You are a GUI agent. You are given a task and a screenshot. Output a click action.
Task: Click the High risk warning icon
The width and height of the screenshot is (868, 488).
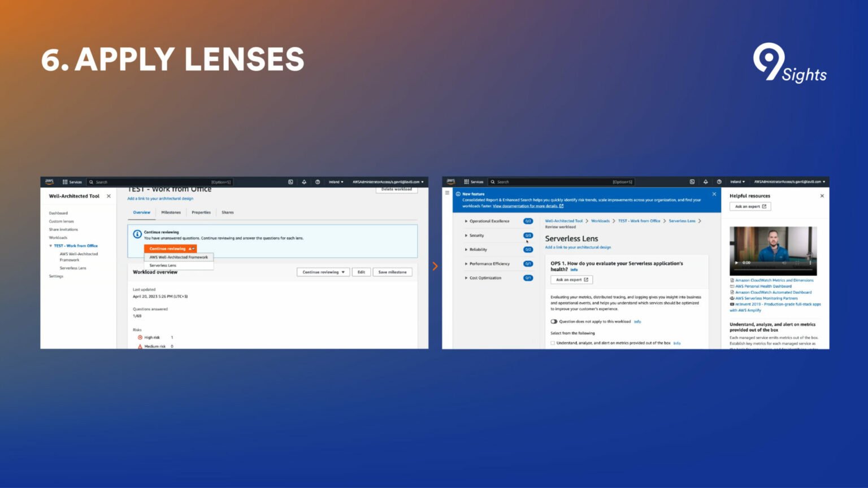[x=140, y=337]
